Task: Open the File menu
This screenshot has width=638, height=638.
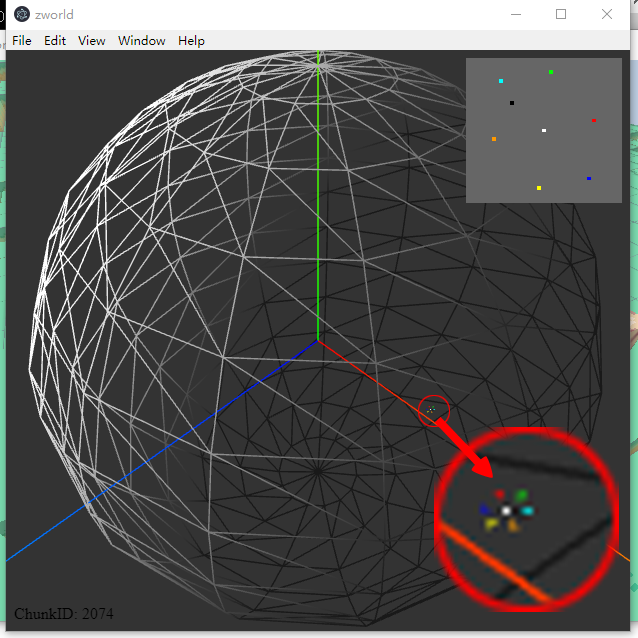Action: pos(22,41)
